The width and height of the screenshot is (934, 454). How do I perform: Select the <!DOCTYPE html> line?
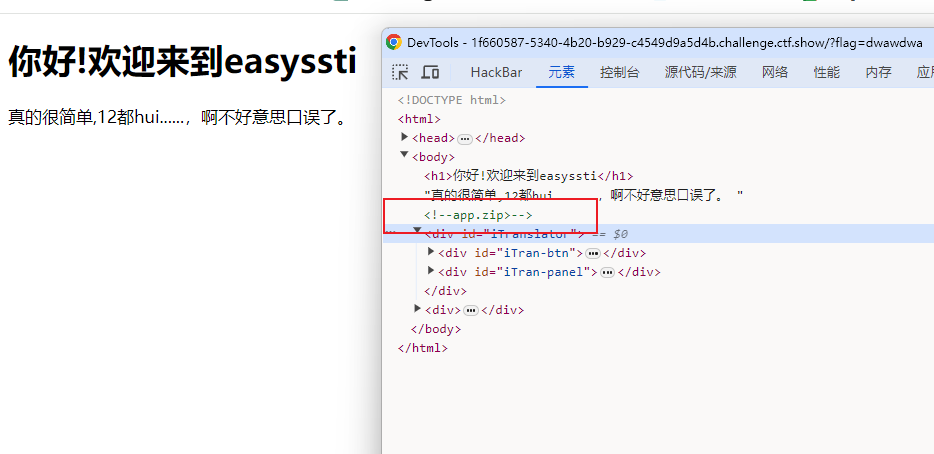coord(452,100)
